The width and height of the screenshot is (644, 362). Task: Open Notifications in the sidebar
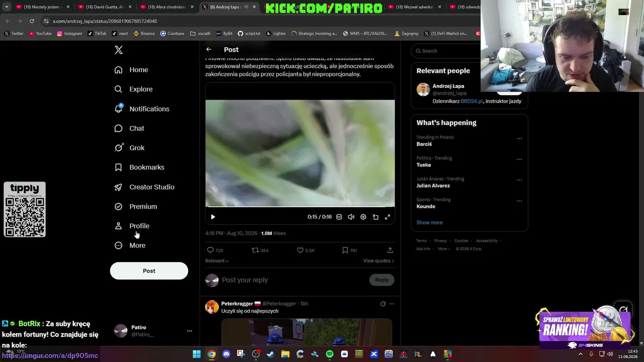click(x=142, y=109)
